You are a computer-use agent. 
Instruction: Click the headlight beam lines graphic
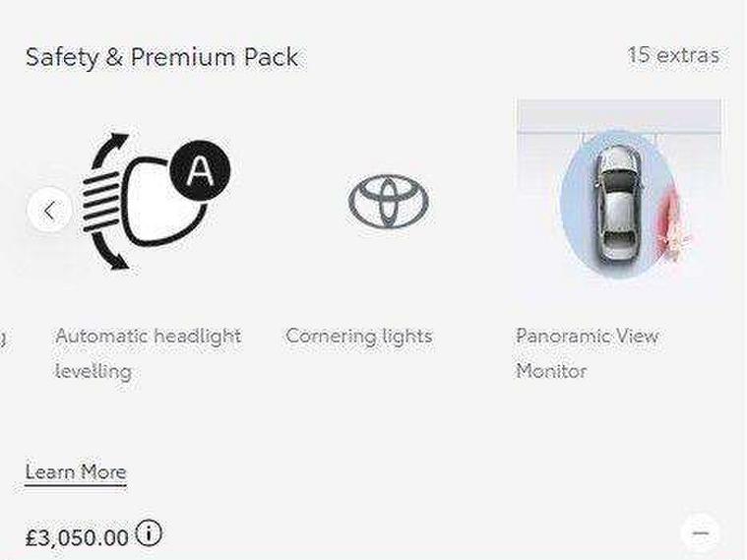tap(101, 202)
